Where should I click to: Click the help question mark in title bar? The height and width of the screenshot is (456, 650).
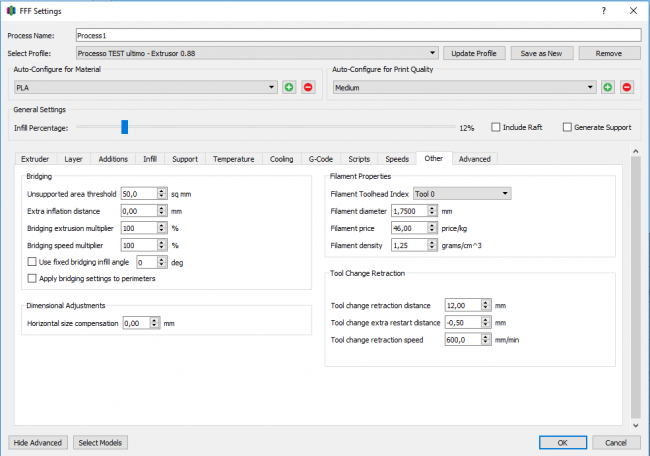pyautogui.click(x=602, y=10)
